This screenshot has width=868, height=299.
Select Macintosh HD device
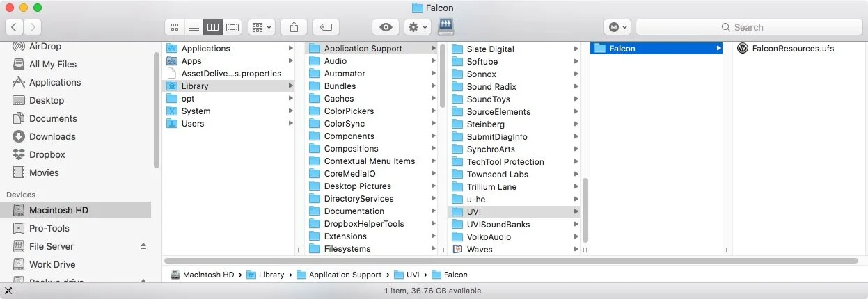(x=75, y=210)
